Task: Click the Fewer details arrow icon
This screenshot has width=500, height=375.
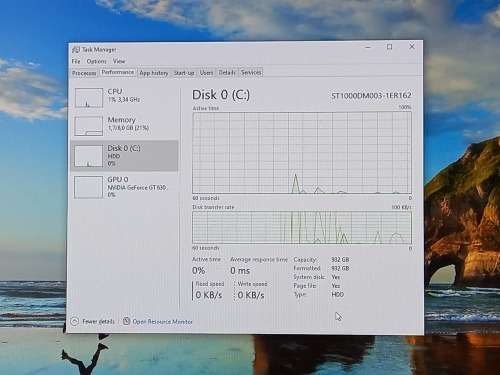Action: (x=75, y=321)
